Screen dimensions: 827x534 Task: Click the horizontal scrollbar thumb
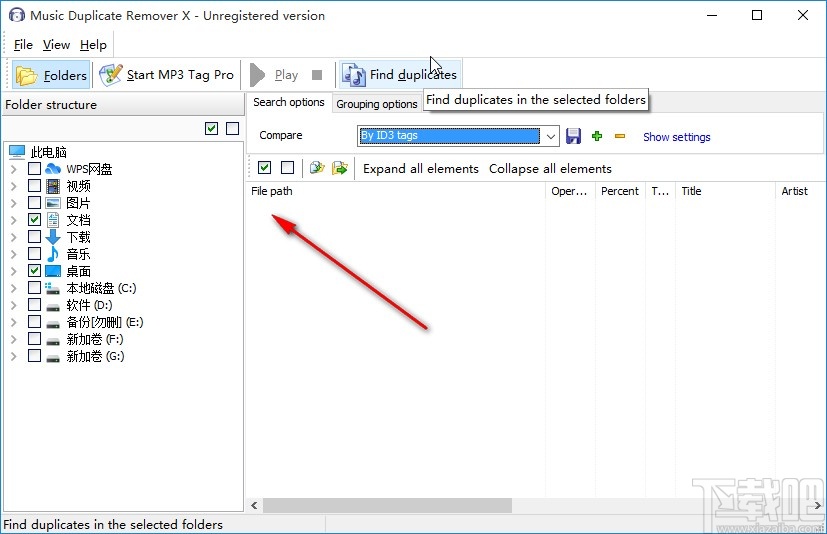[x=387, y=506]
